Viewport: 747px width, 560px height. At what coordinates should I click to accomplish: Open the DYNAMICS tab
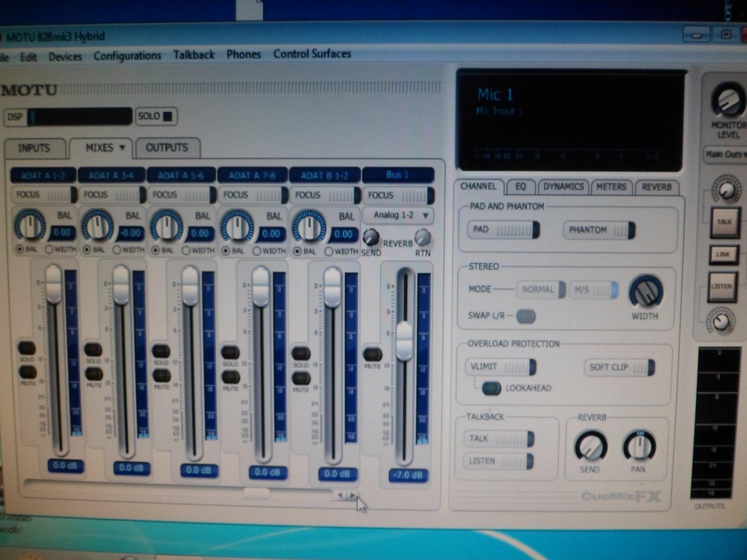[563, 186]
